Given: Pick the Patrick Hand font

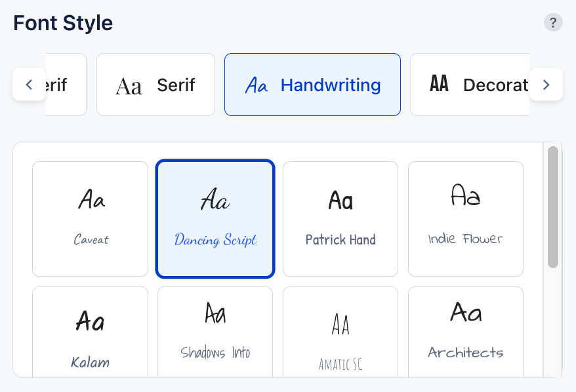Looking at the screenshot, I should pyautogui.click(x=340, y=219).
